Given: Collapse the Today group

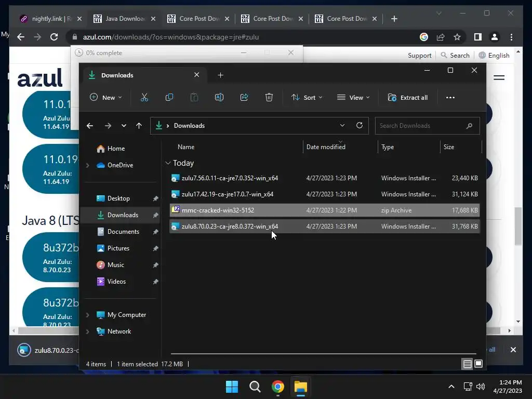Looking at the screenshot, I should pos(168,163).
